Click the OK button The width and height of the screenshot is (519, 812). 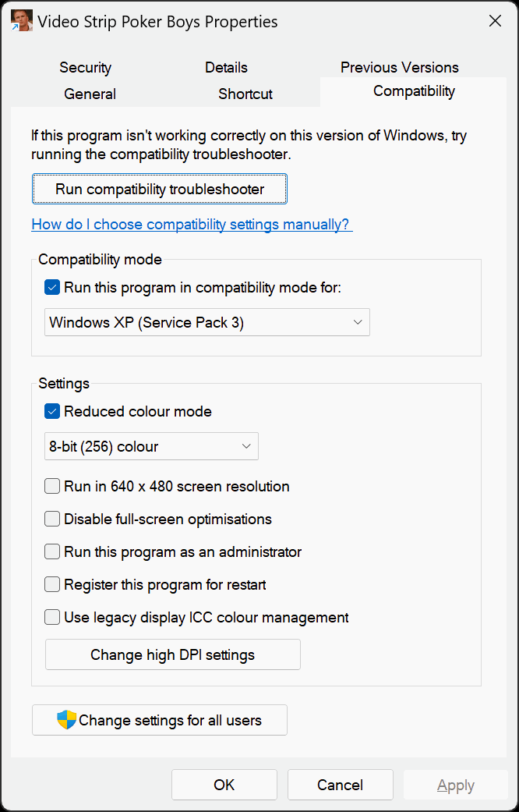click(x=224, y=785)
